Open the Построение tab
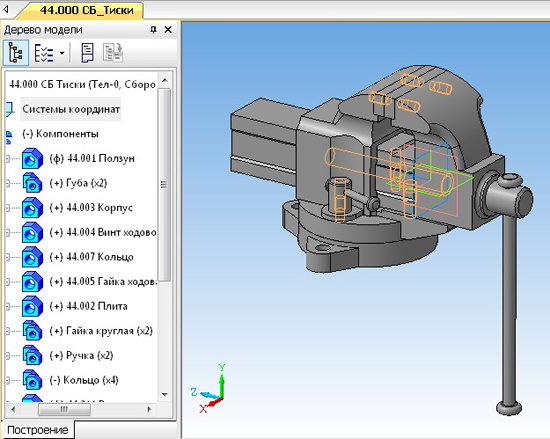550x439 pixels. [38, 430]
